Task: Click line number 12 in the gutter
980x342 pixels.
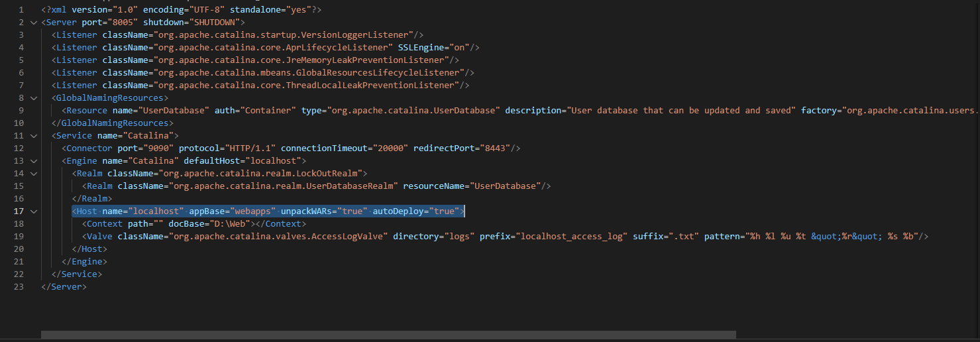Action: [19, 148]
